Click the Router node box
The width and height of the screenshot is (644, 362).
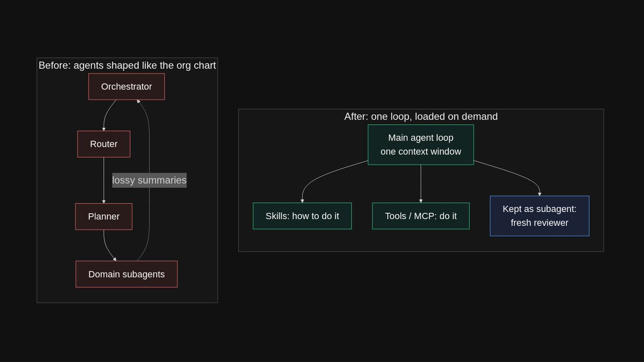click(104, 144)
